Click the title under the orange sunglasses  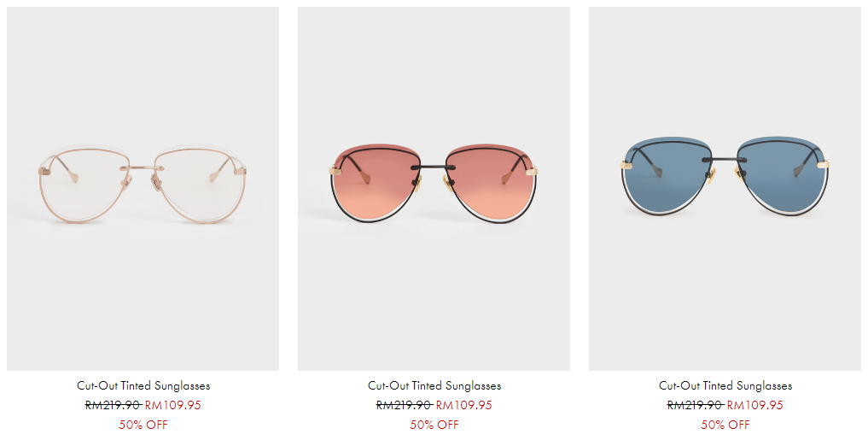tap(434, 385)
